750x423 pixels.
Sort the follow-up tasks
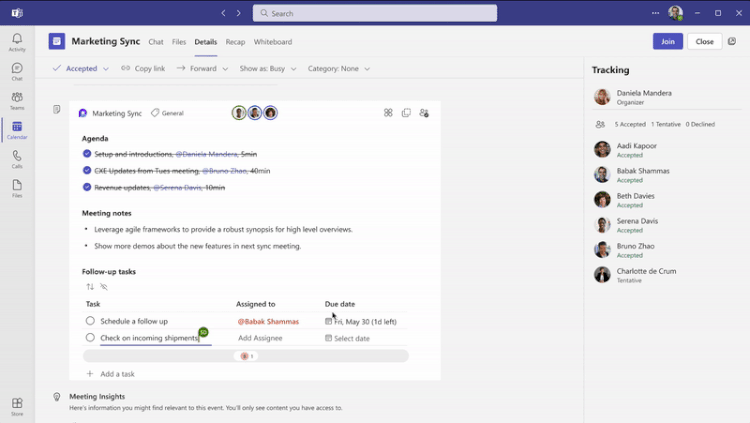point(90,287)
